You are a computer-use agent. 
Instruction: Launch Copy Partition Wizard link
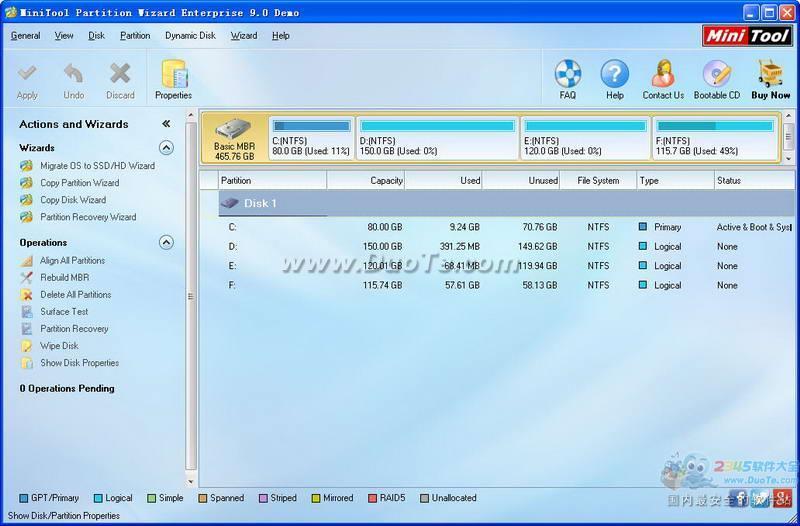pyautogui.click(x=80, y=183)
